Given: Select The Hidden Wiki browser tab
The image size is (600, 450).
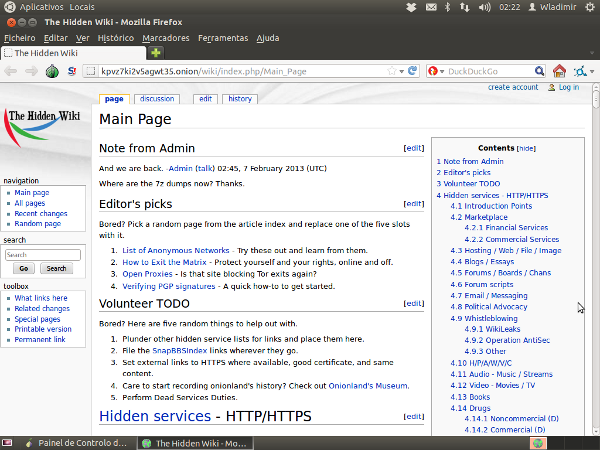Looking at the screenshot, I should (x=73, y=53).
